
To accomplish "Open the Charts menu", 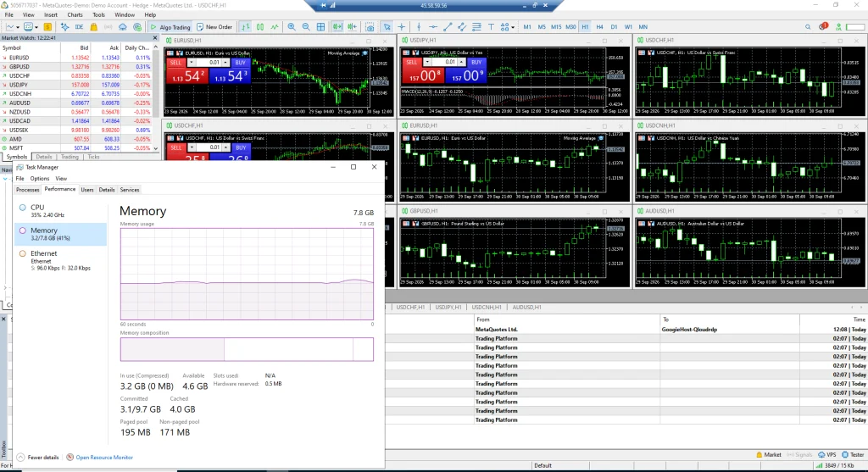I will point(75,15).
